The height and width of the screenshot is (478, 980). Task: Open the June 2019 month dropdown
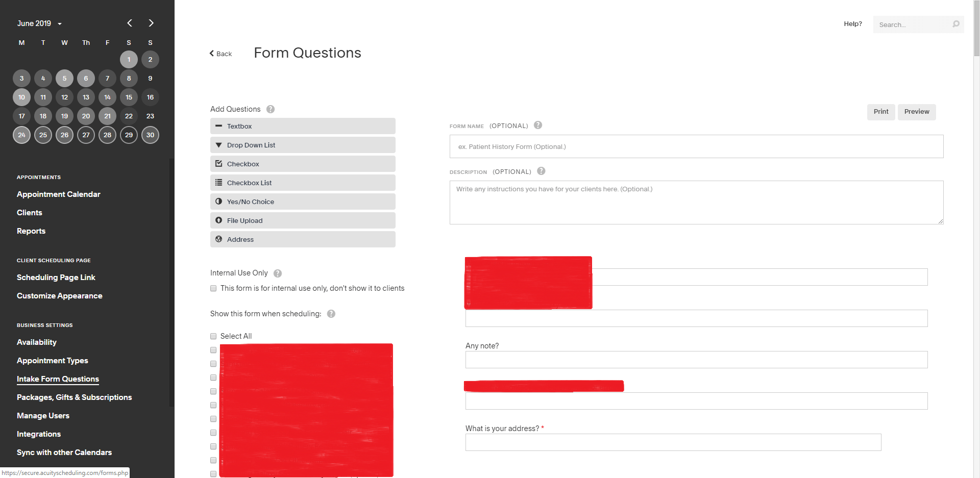(39, 23)
